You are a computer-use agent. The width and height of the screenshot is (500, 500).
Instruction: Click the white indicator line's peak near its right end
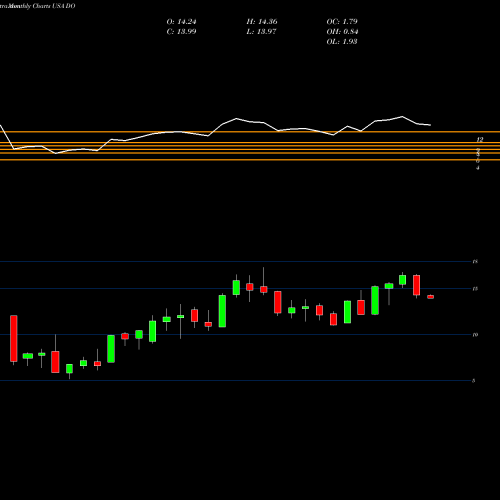402,117
